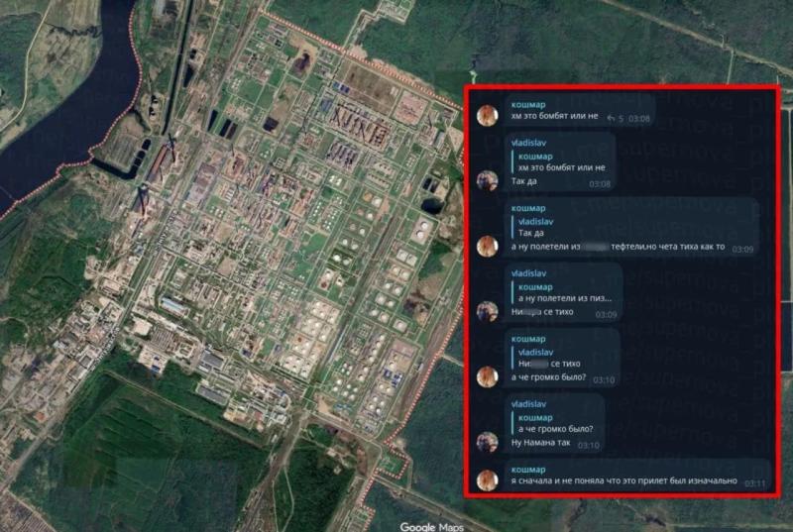The image size is (793, 532).
Task: Open sender name vladislav on the 03:09 reply
Action: coord(528,273)
